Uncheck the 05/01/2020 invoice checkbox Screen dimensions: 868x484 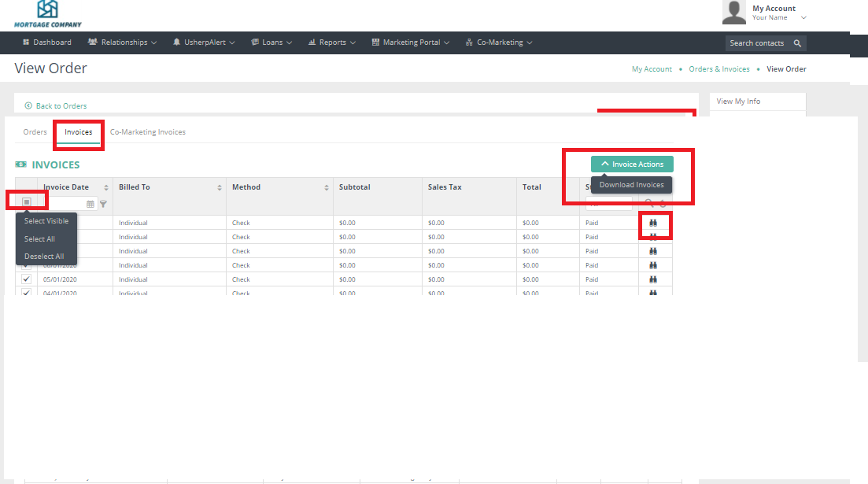pos(26,279)
